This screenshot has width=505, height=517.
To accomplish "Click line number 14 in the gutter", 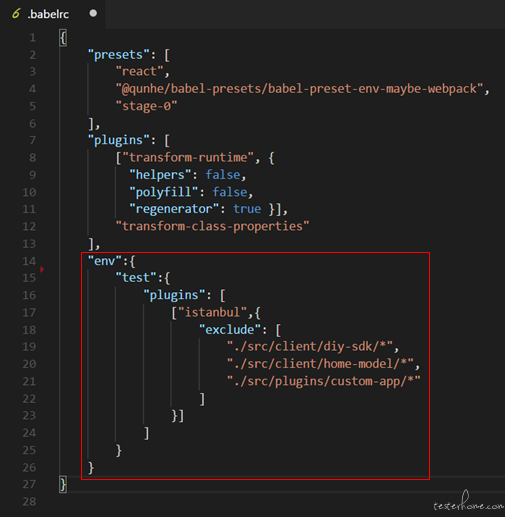I will (x=29, y=261).
